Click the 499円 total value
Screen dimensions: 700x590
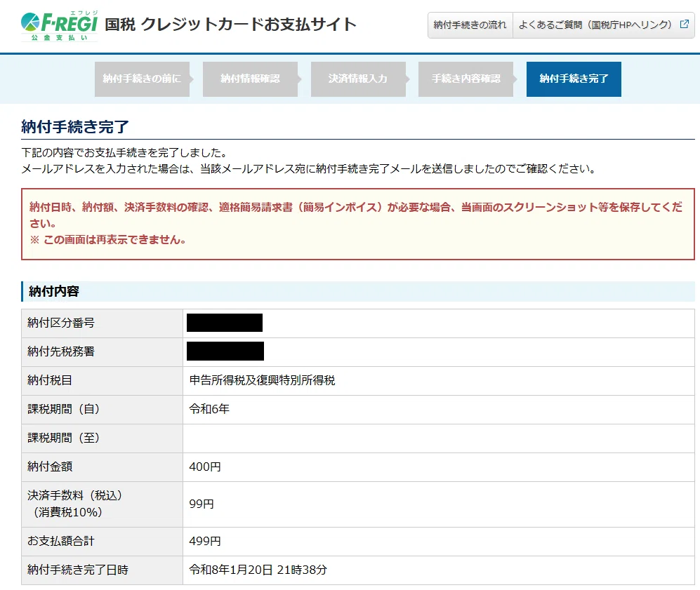(205, 541)
